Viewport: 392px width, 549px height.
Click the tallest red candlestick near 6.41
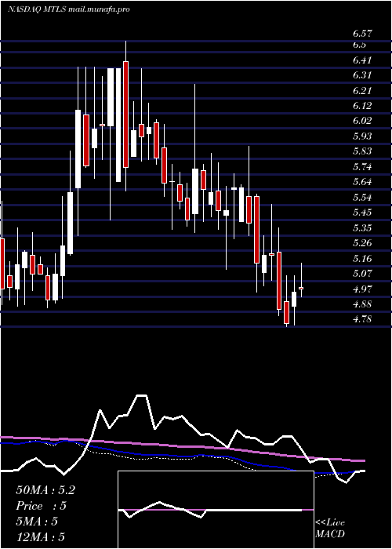coord(125,115)
